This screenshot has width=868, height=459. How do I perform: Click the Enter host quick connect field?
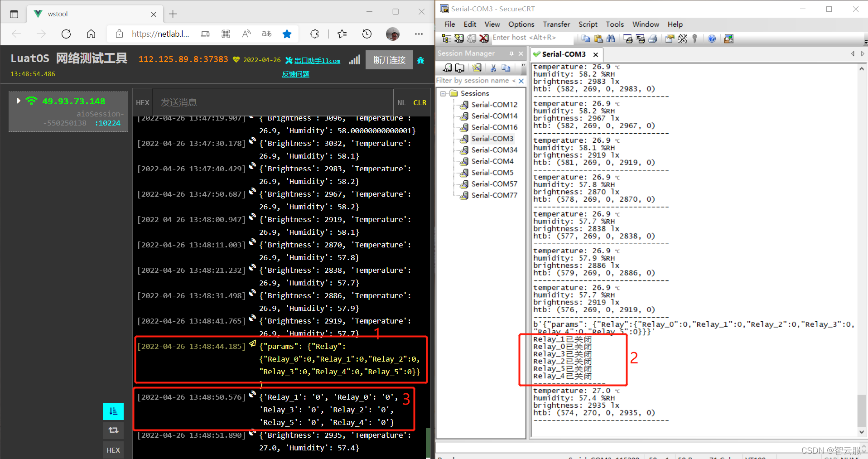pyautogui.click(x=532, y=38)
